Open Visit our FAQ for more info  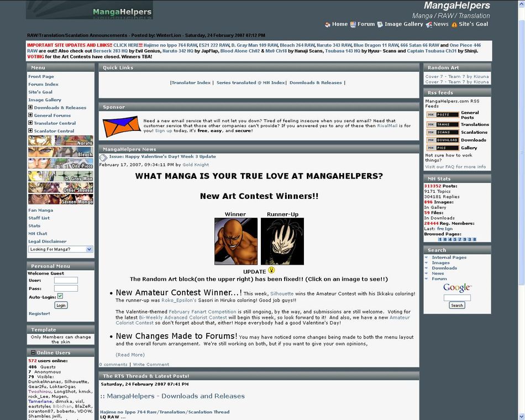(455, 166)
